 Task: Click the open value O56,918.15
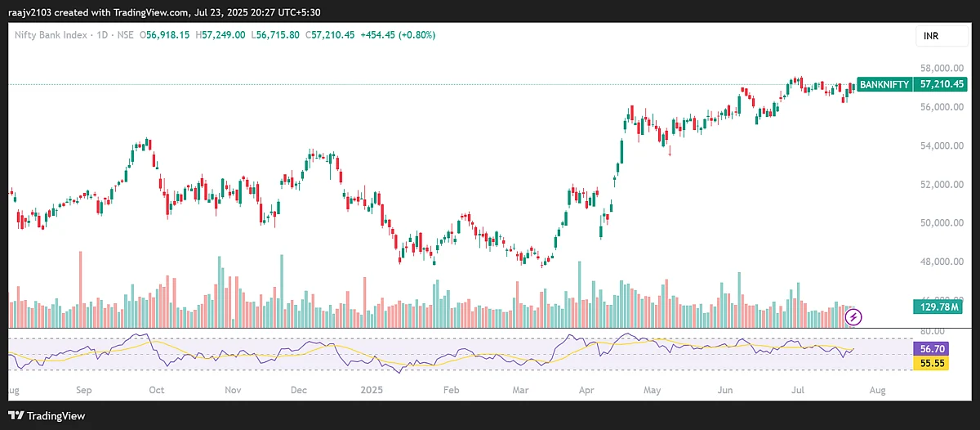(x=165, y=35)
